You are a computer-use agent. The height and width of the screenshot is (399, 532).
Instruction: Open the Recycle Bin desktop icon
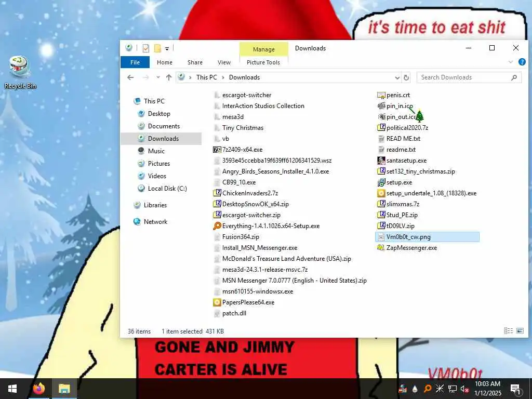20,72
